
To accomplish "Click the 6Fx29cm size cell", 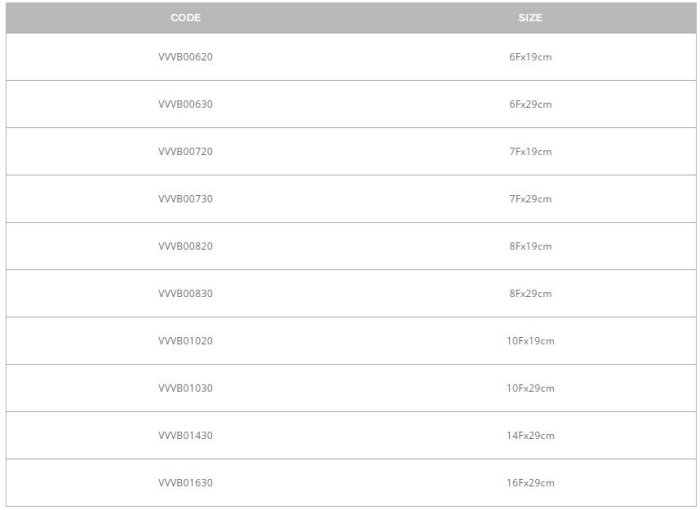I will click(530, 104).
